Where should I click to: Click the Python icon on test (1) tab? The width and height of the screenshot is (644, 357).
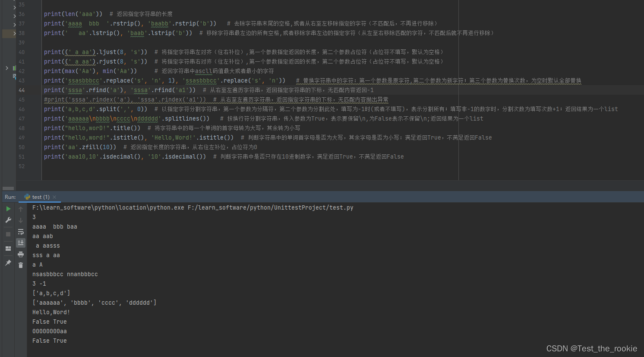click(27, 197)
